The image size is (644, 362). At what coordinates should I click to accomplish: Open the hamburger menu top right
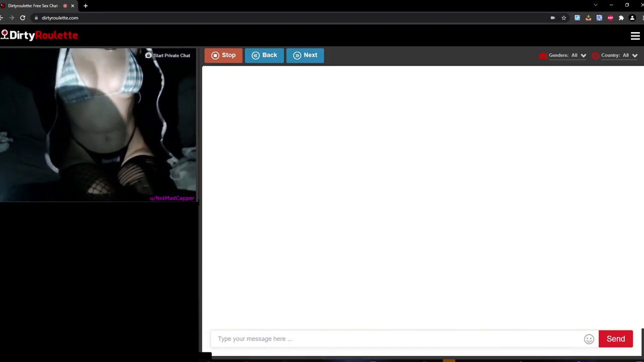tap(635, 35)
